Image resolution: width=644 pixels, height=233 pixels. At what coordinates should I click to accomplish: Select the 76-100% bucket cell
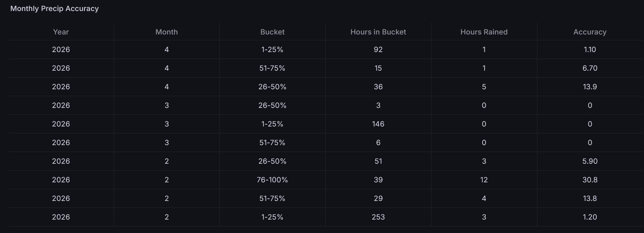[272, 180]
